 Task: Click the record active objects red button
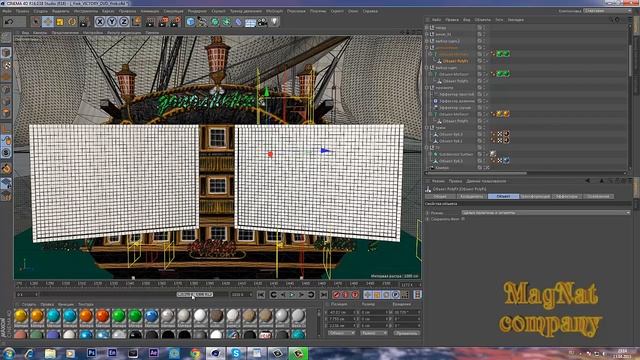tap(336, 295)
